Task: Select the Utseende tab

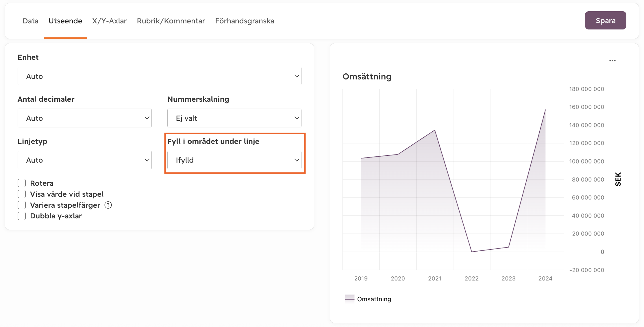Action: click(65, 21)
